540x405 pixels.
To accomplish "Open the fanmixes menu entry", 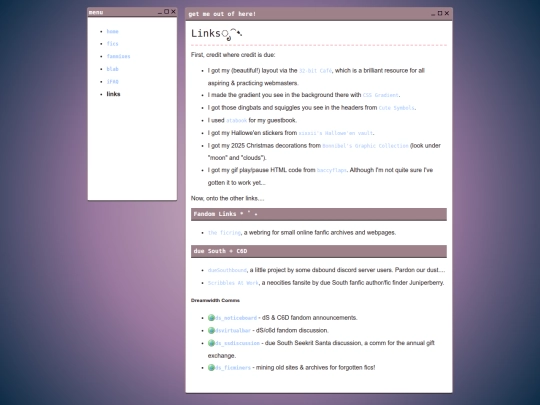I will tap(118, 56).
